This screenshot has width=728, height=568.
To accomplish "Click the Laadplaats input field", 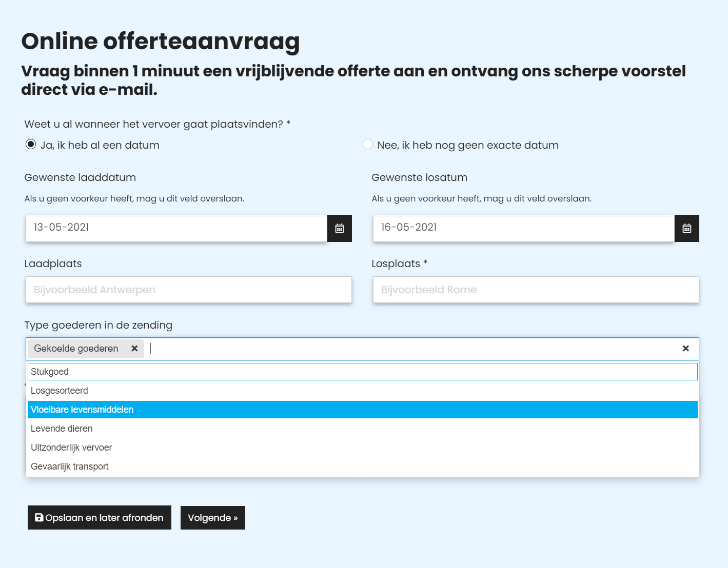I will pyautogui.click(x=188, y=290).
